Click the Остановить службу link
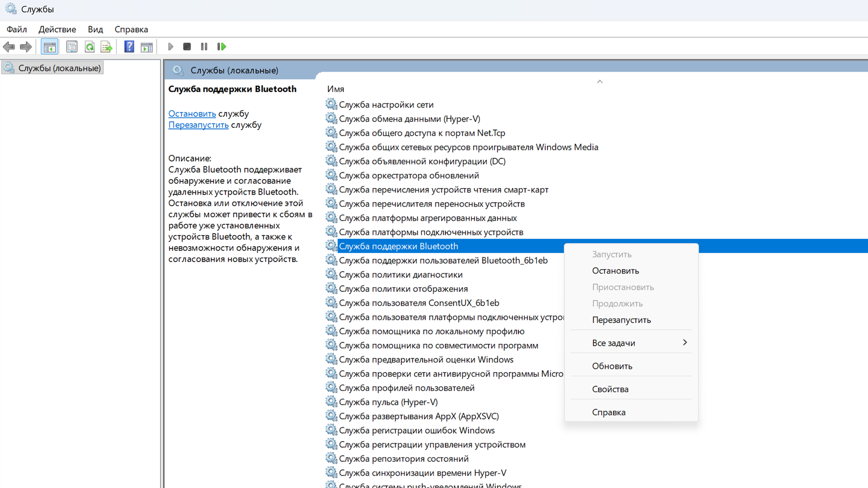This screenshot has height=488, width=868. point(192,114)
